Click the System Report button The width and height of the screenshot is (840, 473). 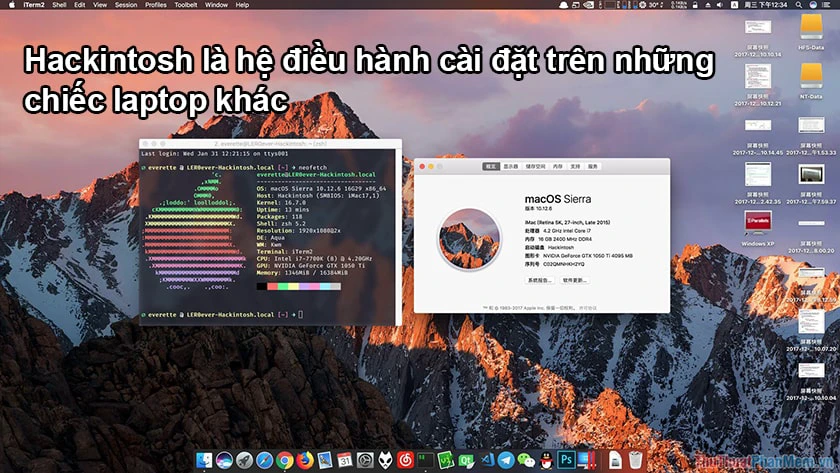pyautogui.click(x=539, y=280)
